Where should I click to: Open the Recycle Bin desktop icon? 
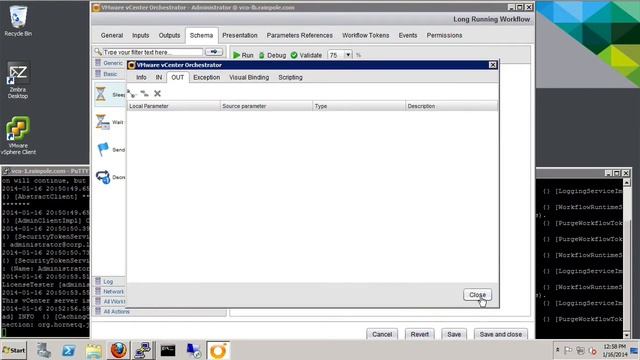18,21
